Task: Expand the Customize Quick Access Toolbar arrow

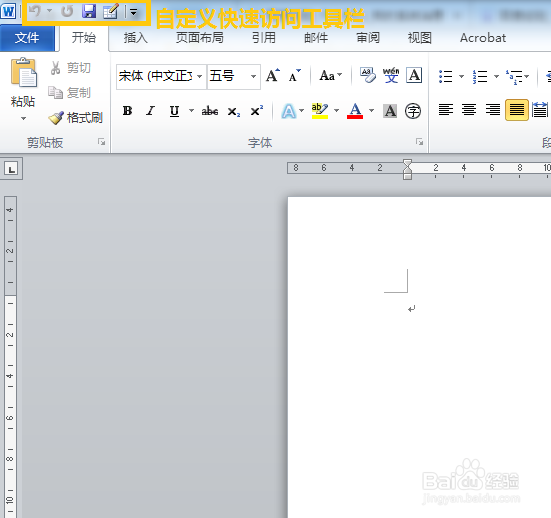Action: coord(134,12)
